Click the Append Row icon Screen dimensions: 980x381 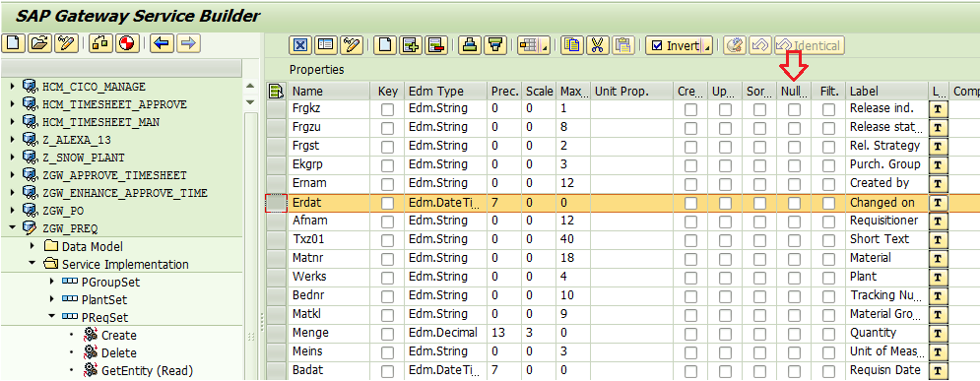pos(410,45)
